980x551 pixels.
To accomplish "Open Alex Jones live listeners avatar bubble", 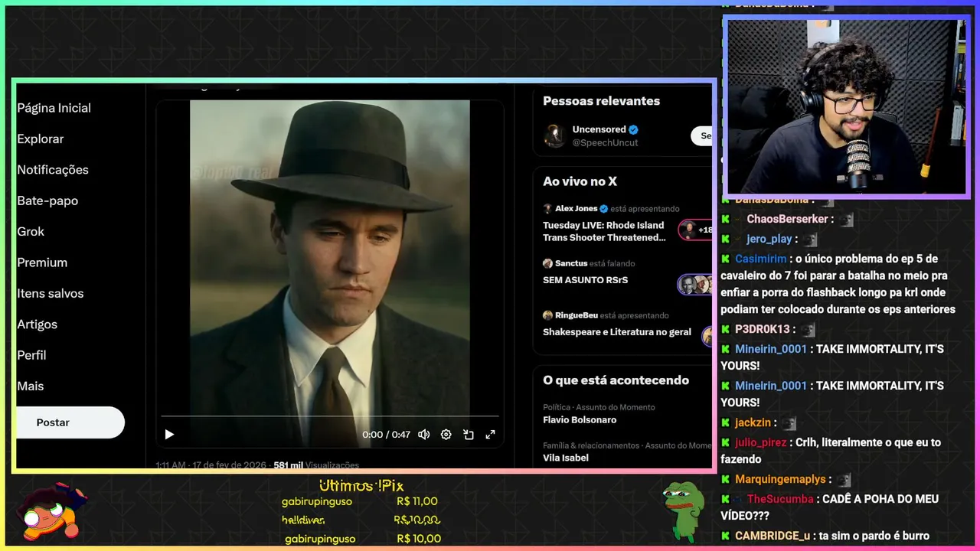I will point(695,230).
